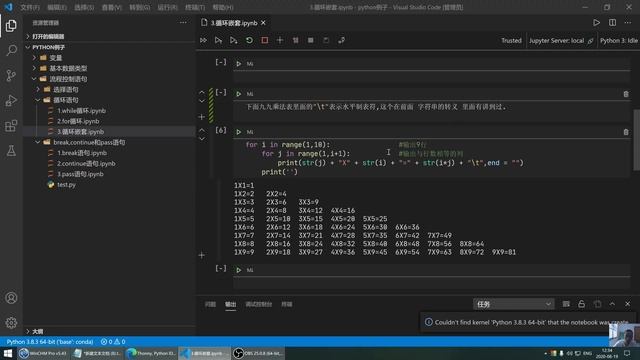This screenshot has width=640, height=360.
Task: Open the Explorer view in activity bar
Action: coord(11,26)
